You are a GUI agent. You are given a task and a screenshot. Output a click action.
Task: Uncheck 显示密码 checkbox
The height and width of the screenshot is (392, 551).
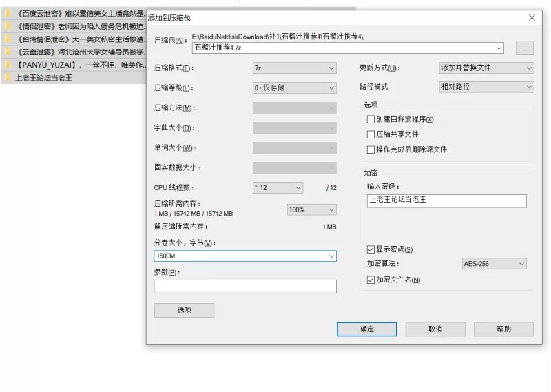[x=371, y=249]
